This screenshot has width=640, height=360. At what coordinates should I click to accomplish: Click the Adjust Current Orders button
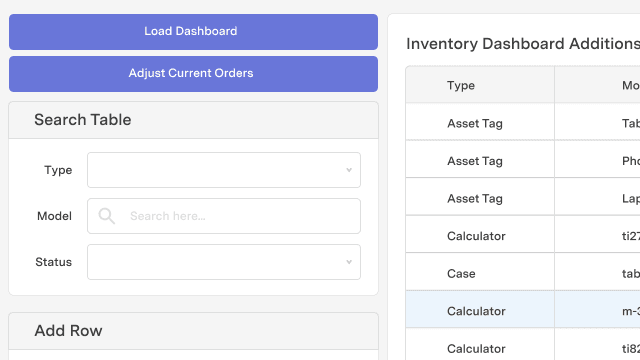193,74
